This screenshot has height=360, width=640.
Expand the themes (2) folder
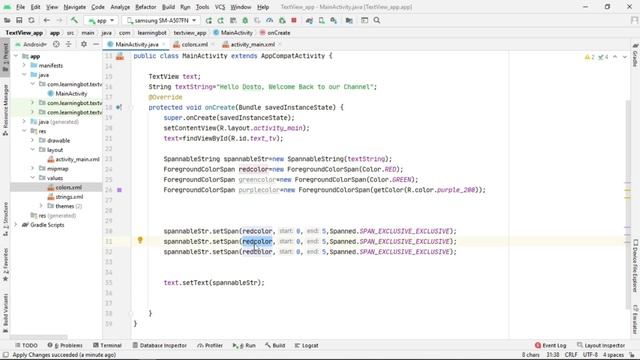point(41,206)
